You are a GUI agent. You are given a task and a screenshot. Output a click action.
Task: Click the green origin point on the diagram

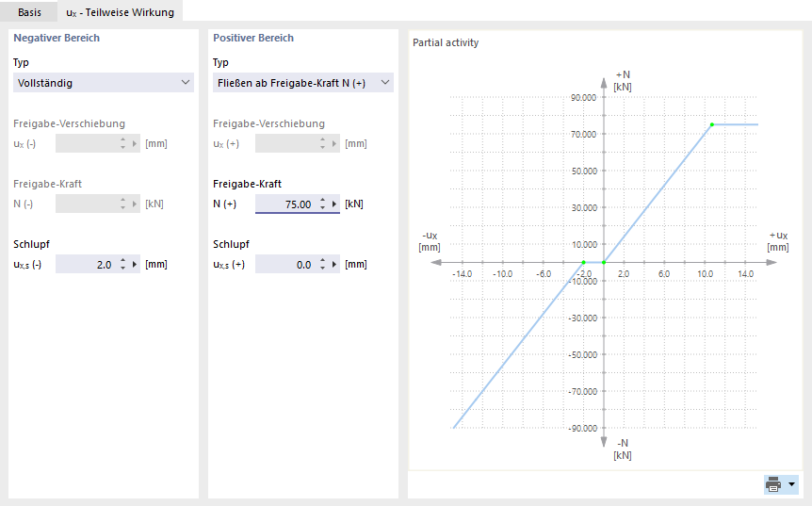[x=604, y=262]
